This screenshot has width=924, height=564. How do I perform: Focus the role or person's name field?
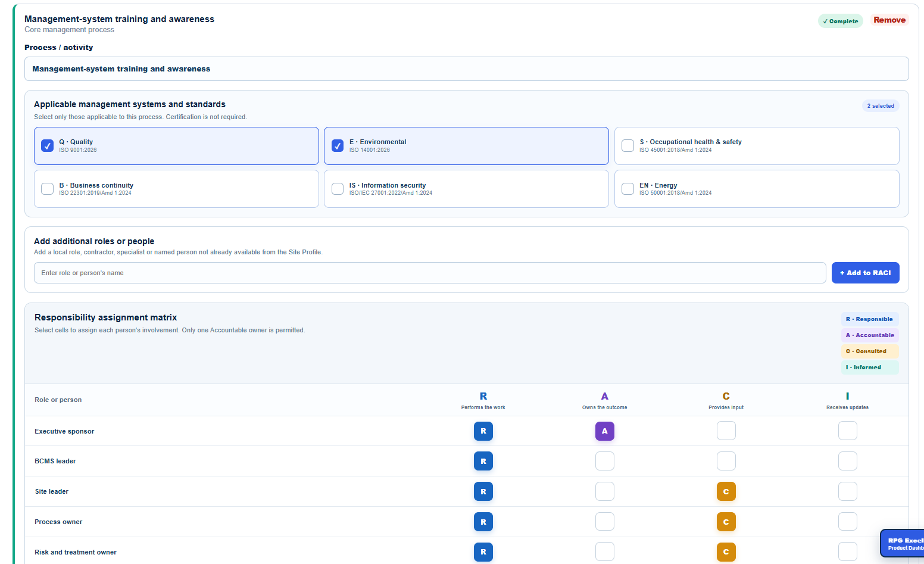click(430, 273)
